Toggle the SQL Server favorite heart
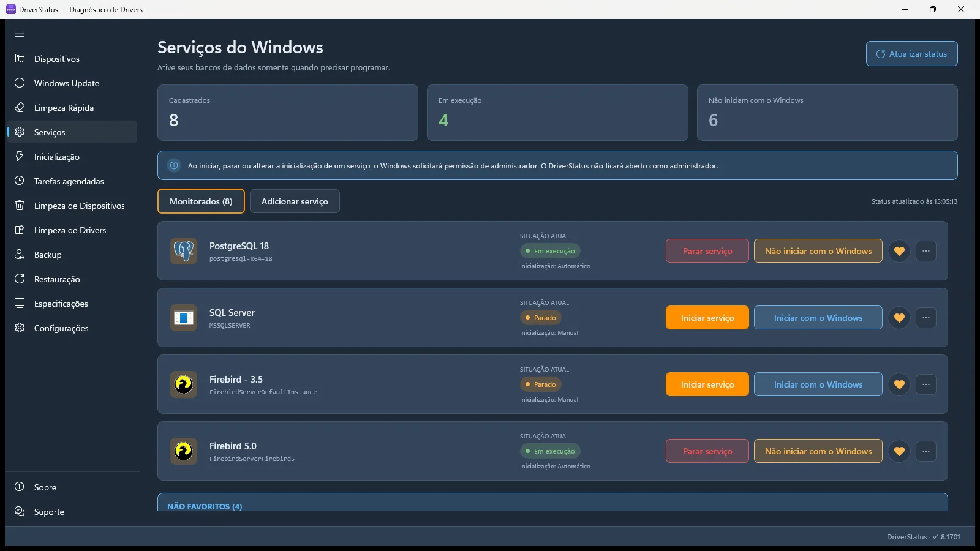 click(899, 318)
